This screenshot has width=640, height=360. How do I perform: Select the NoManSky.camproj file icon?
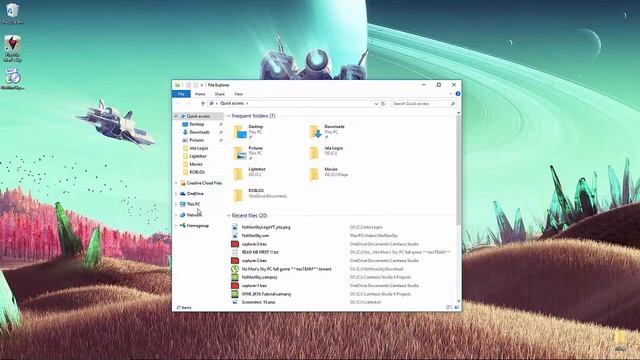235,277
